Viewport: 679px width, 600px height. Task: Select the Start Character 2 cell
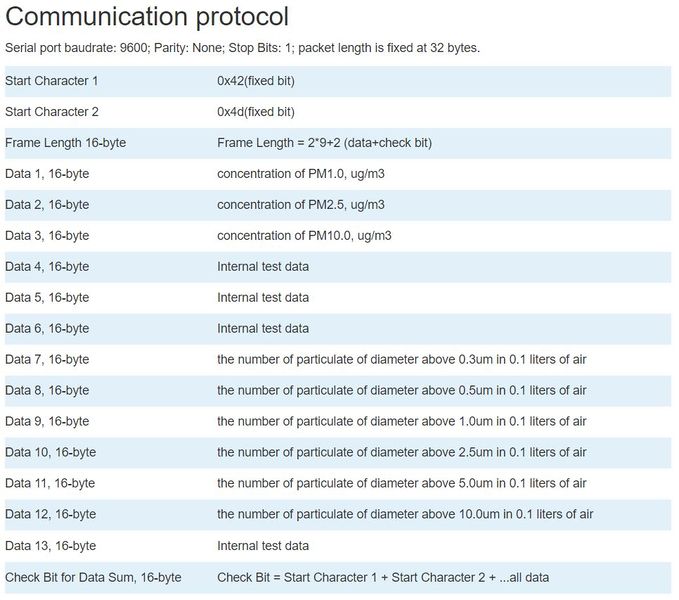coord(51,112)
